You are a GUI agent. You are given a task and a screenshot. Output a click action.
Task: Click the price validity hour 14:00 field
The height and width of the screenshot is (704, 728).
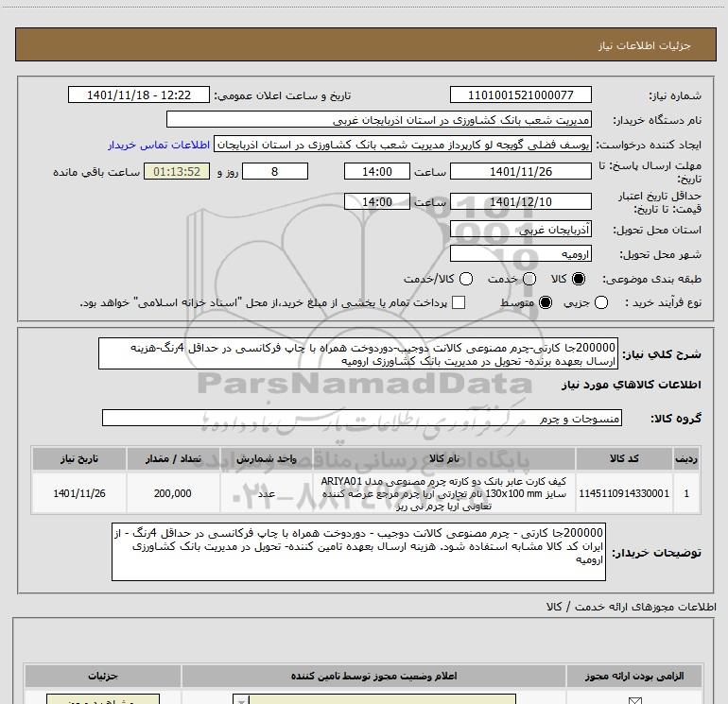click(x=377, y=202)
